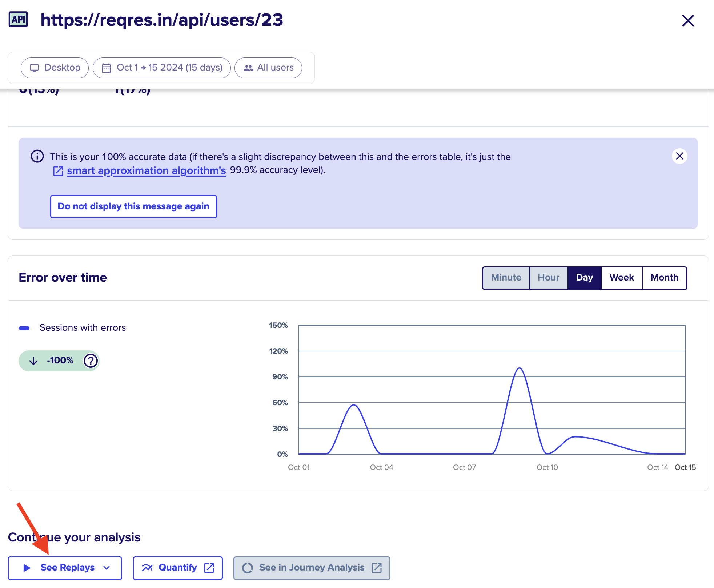714x588 pixels.
Task: Click Do not display this message again
Action: (x=133, y=206)
